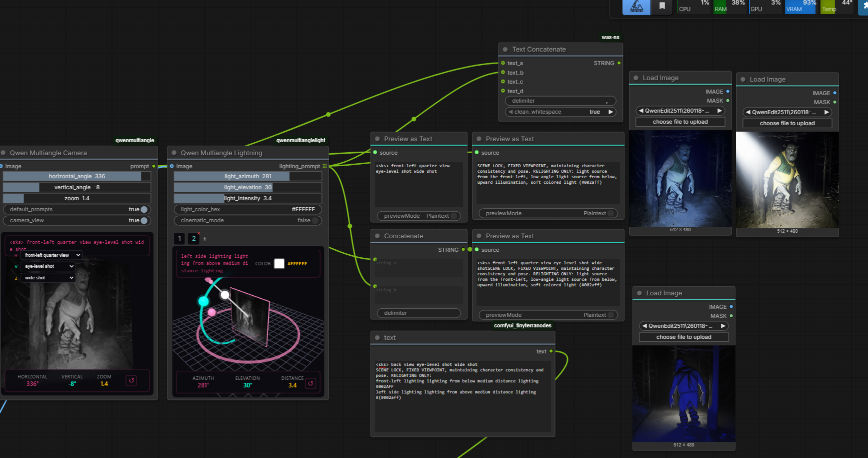Image resolution: width=868 pixels, height=458 pixels.
Task: Click the CPU usage monitor
Action: coord(693,7)
